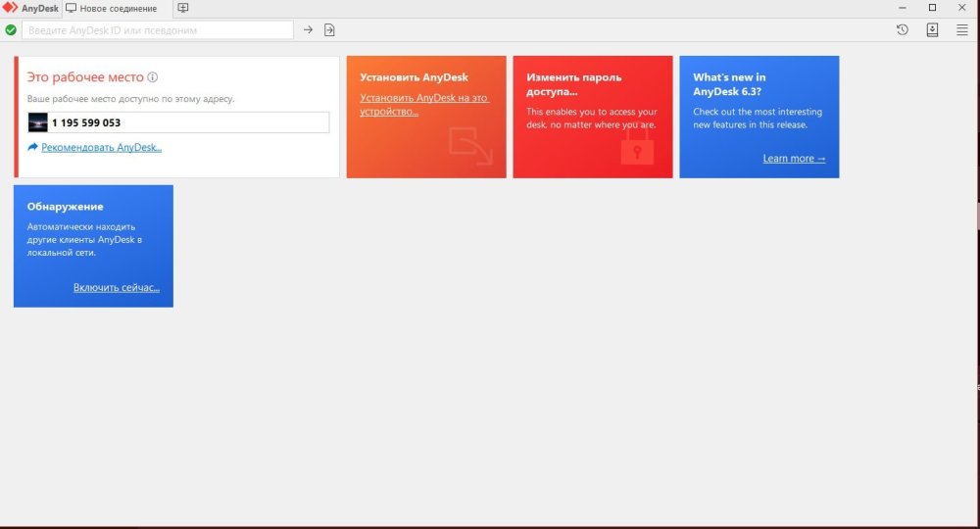
Task: Click the 'Автоматически находить другие клиенты' description
Action: [84, 240]
